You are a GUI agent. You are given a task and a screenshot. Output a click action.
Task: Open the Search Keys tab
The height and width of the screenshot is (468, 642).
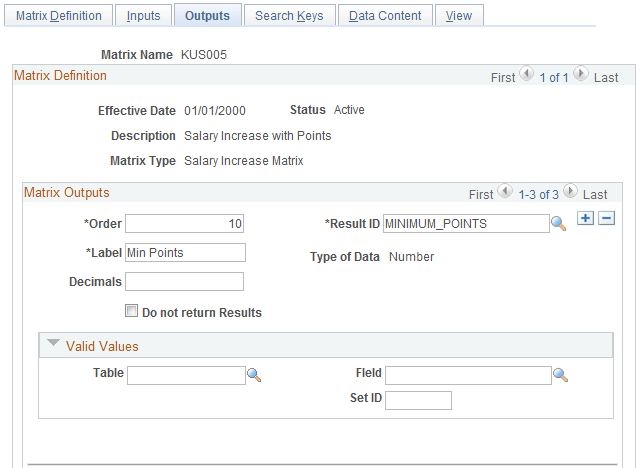[289, 16]
